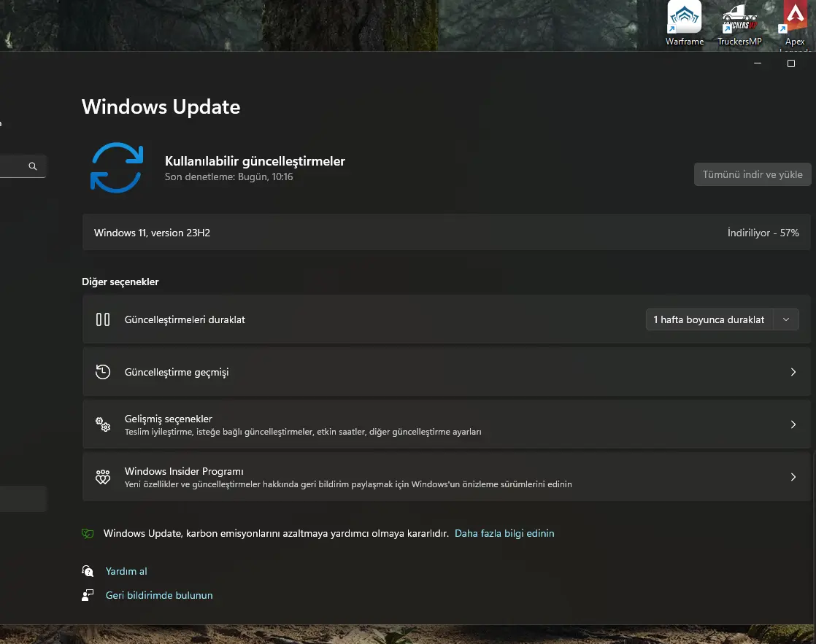Click the feedback person icon near Geri bildirimde bulunun
Viewport: 816px width, 644px height.
pos(88,595)
